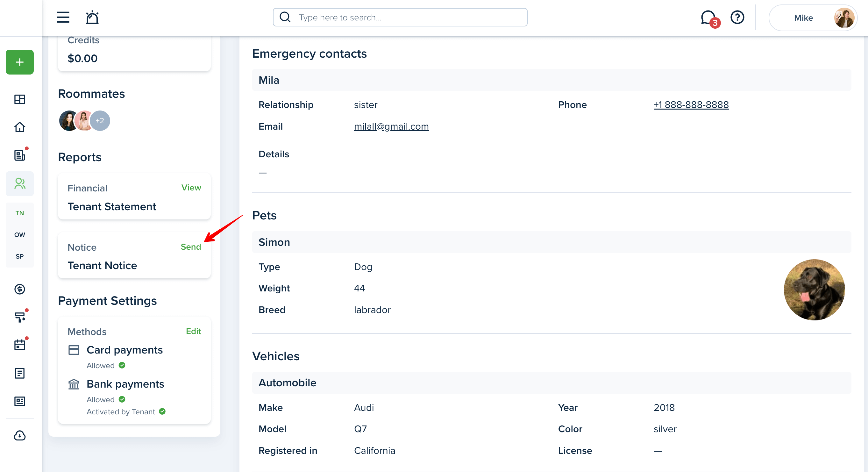Click the Automobile vehicle header
Image resolution: width=868 pixels, height=472 pixels.
click(x=551, y=383)
